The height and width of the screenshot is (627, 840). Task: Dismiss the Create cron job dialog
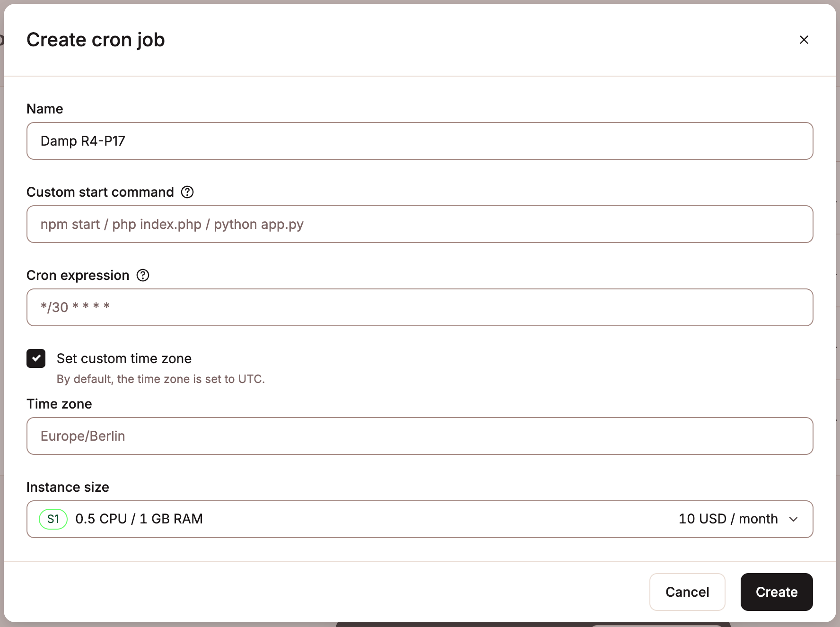tap(804, 40)
